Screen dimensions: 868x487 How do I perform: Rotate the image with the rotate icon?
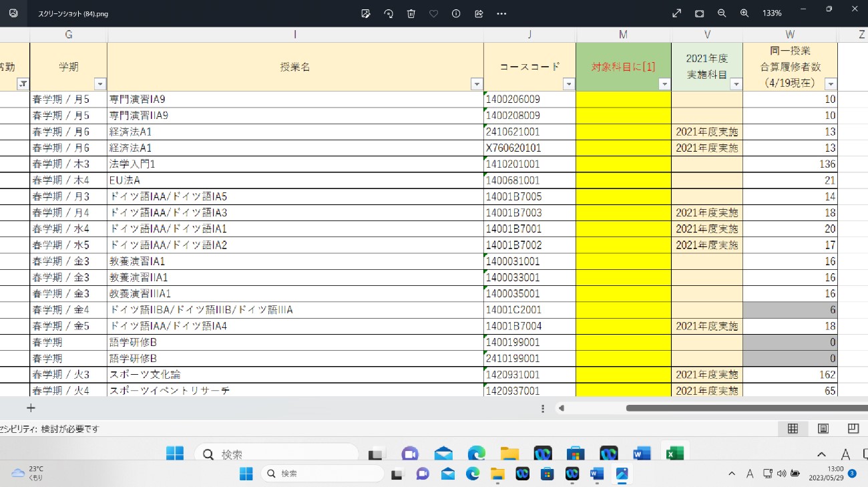[389, 13]
